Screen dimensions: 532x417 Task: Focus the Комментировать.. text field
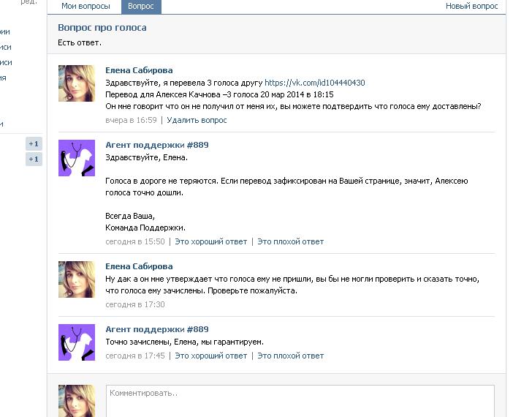pos(300,401)
